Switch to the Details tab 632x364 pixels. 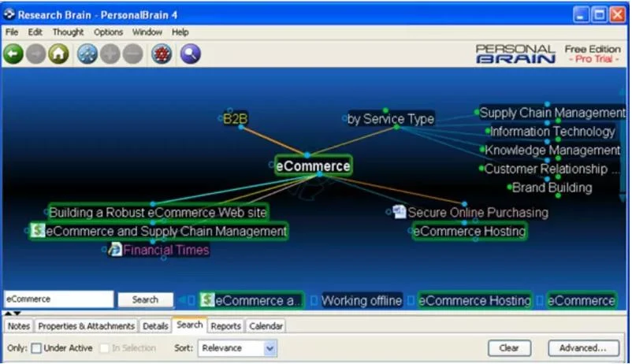tap(155, 325)
